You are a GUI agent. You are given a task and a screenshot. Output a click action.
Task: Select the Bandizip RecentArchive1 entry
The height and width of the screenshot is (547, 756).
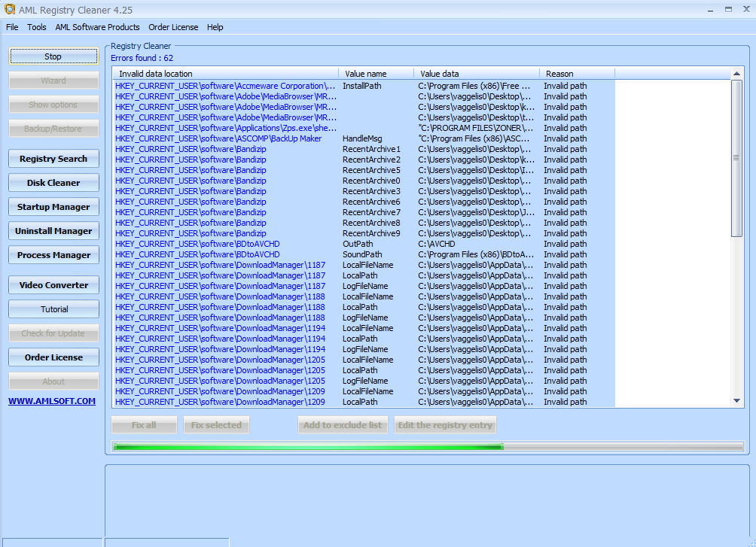point(364,149)
